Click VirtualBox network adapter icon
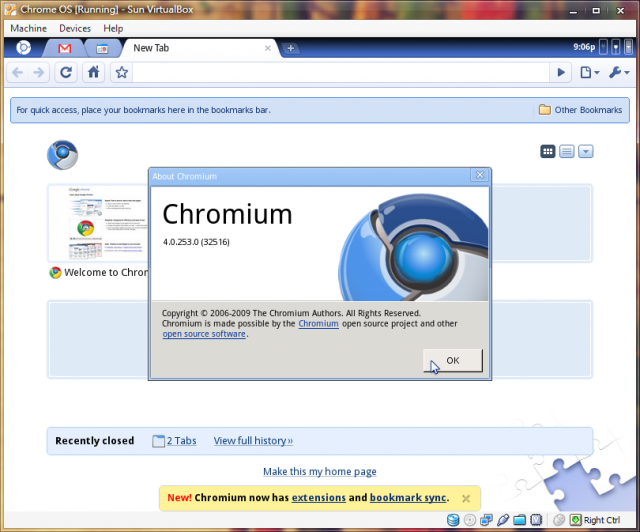Screen dimensions: 640x532 [x=486, y=520]
